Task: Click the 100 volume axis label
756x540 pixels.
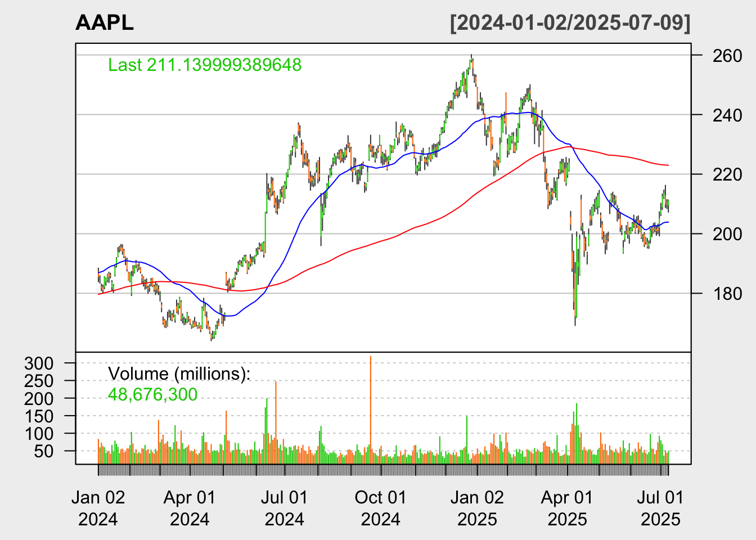Action: pyautogui.click(x=39, y=434)
